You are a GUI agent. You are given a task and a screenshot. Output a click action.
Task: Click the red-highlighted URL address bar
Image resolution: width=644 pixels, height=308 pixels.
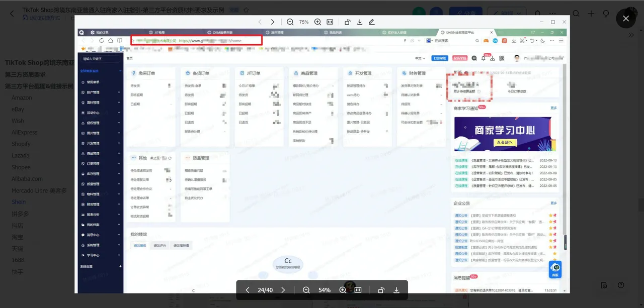click(x=196, y=40)
